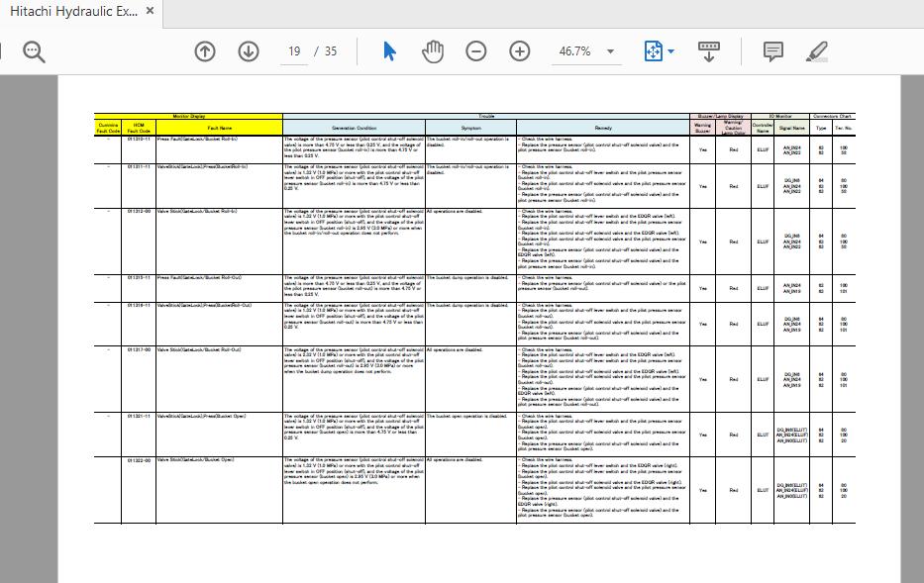The image size is (924, 583).
Task: Click fault code 011312-00 in table
Action: (139, 211)
